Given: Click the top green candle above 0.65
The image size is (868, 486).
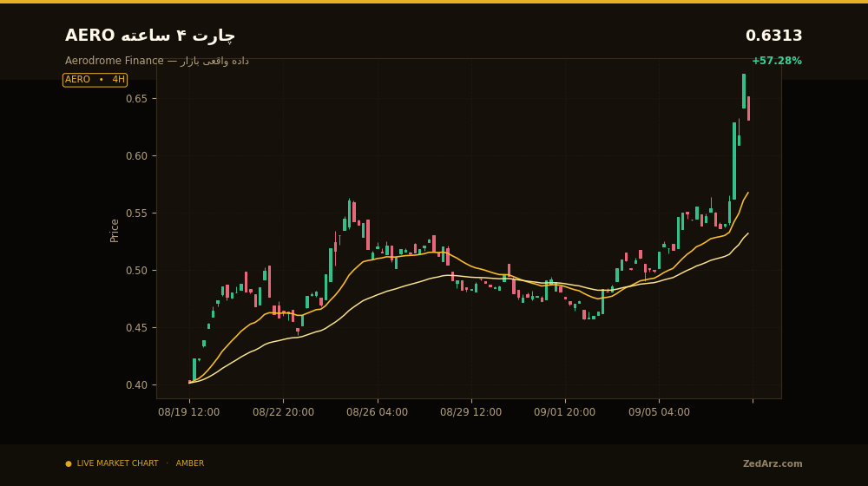Looking at the screenshot, I should click(744, 91).
